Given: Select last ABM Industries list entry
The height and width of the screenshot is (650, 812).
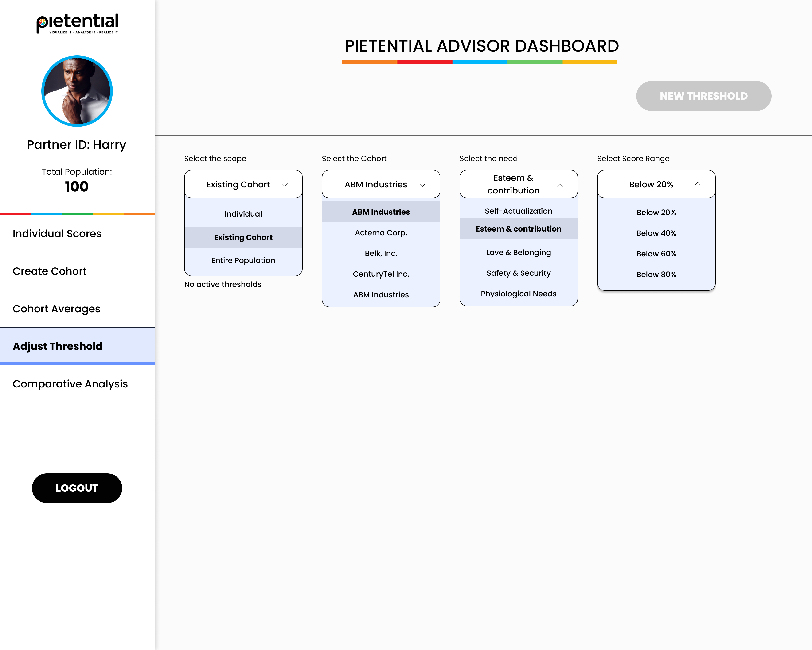Looking at the screenshot, I should coord(381,295).
